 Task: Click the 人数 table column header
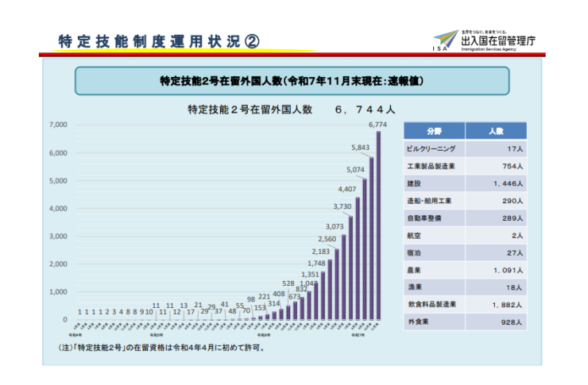[496, 131]
